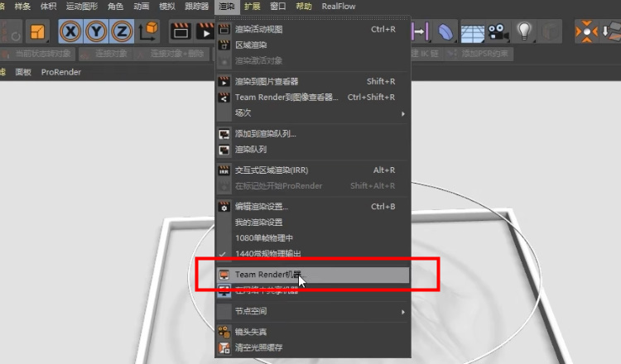Open the 运动图形 menu
The width and height of the screenshot is (621, 364).
(x=82, y=7)
